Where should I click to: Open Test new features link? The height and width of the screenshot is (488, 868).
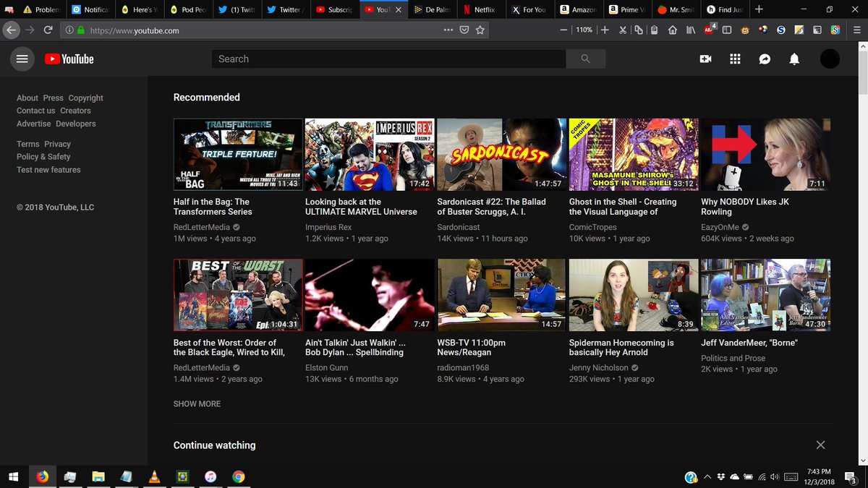point(48,170)
